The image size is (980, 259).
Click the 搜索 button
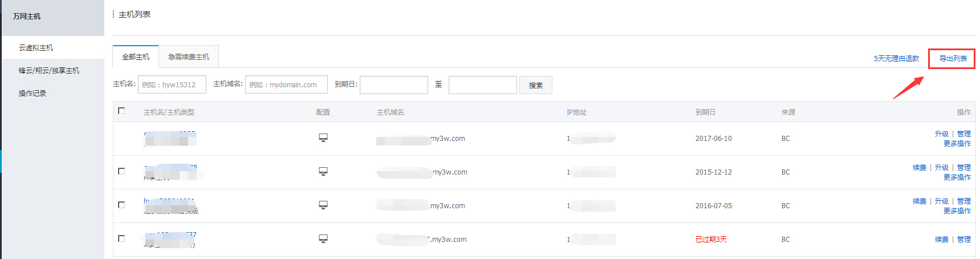click(535, 85)
